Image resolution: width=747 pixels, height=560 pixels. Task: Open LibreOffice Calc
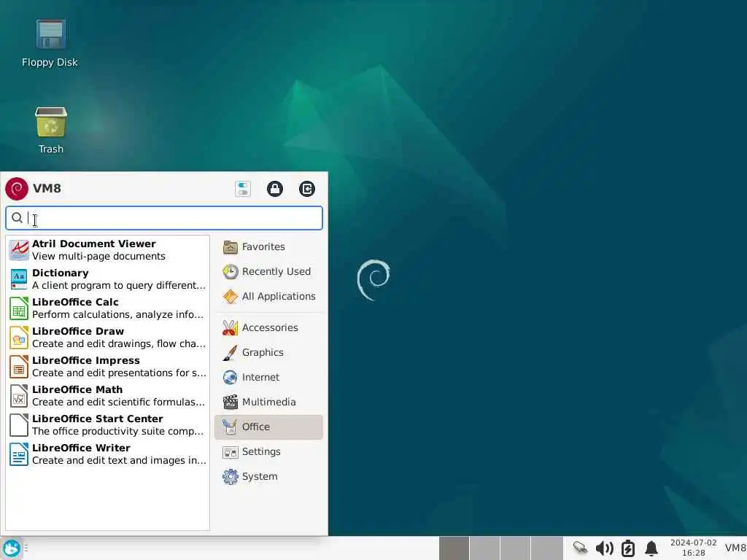(108, 308)
